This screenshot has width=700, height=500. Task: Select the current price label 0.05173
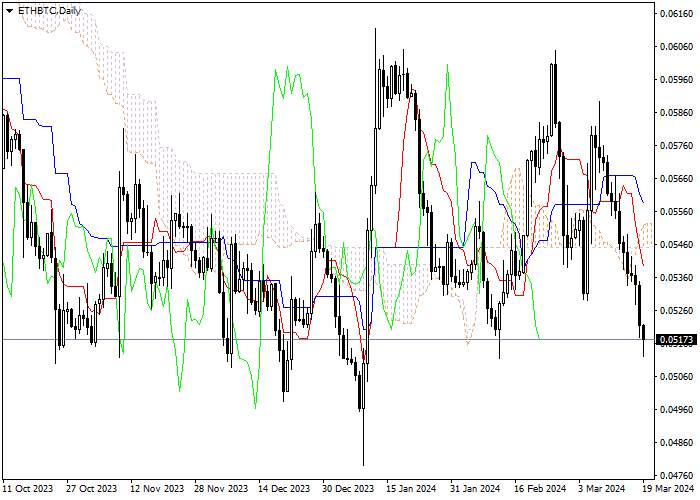677,340
